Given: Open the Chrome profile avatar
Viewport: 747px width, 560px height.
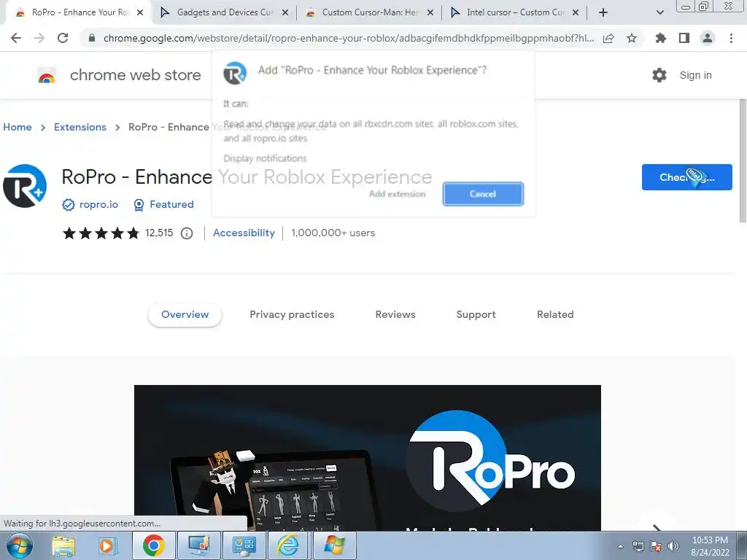Looking at the screenshot, I should pyautogui.click(x=708, y=38).
